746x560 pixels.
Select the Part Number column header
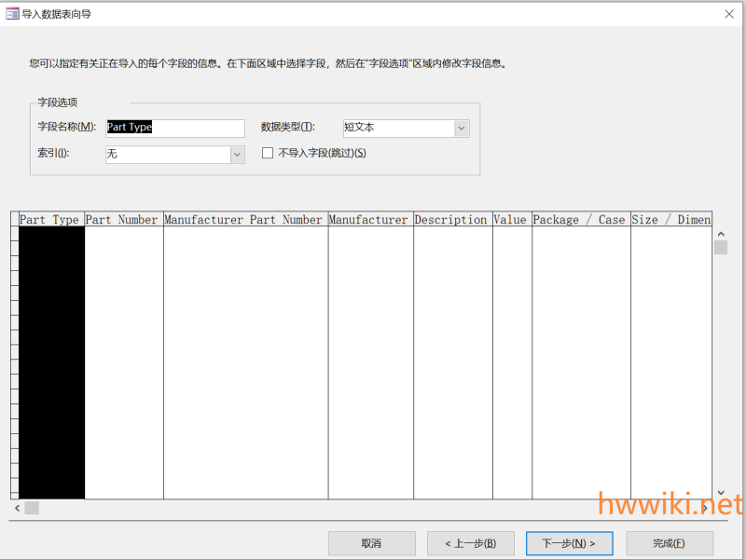pyautogui.click(x=122, y=220)
